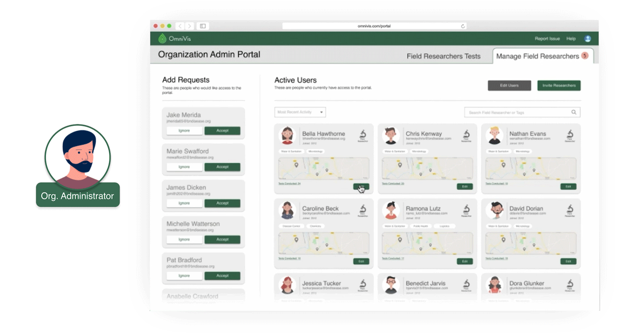The height and width of the screenshot is (335, 644).
Task: Ignore James Dicken's access request
Action: 184,203
